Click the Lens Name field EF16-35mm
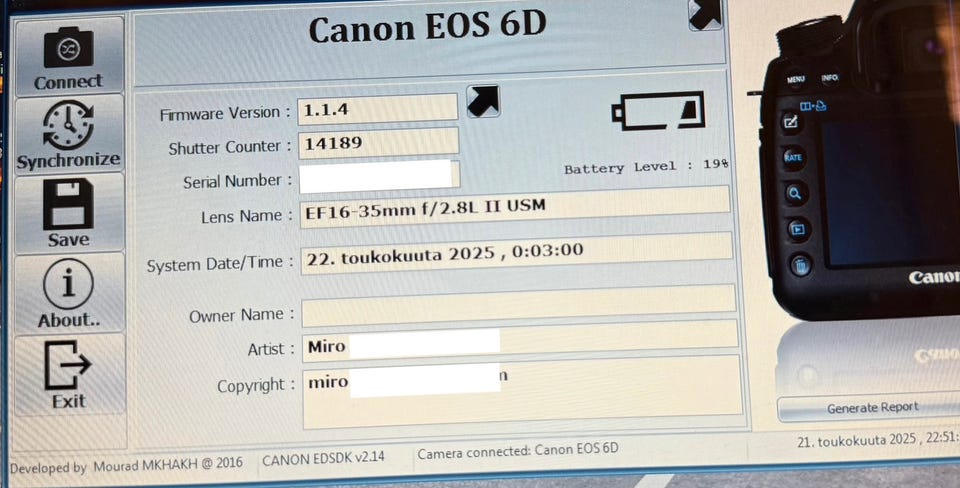This screenshot has height=488, width=960. (x=515, y=207)
